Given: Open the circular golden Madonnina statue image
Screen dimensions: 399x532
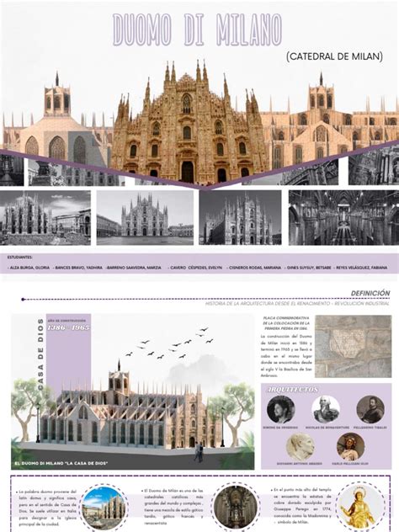Looking at the screenshot, I should 360,508.
